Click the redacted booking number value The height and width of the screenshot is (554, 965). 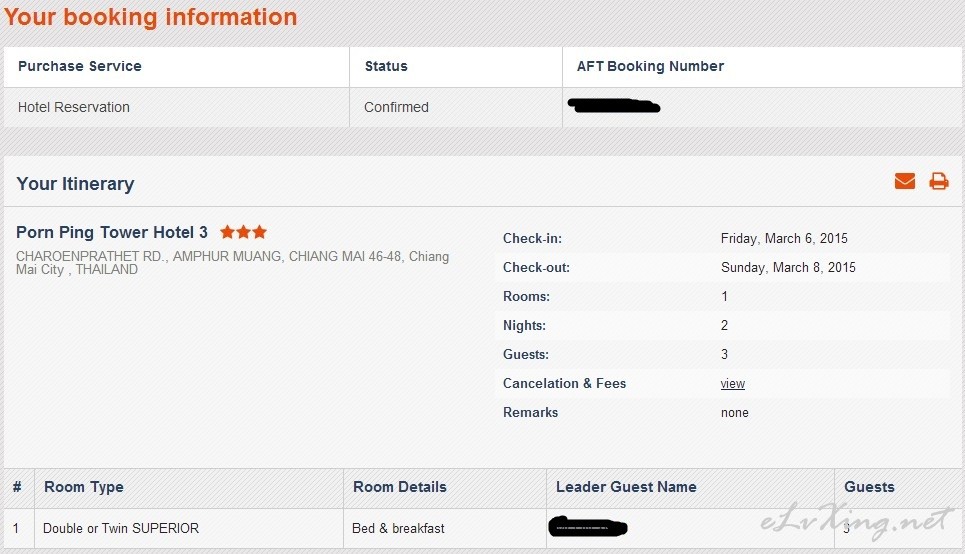tap(614, 106)
